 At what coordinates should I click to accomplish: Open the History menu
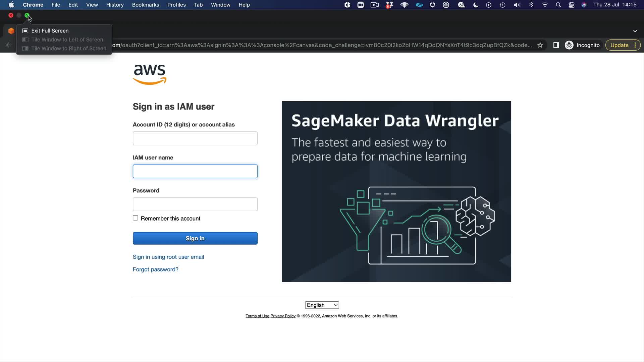[x=115, y=5]
